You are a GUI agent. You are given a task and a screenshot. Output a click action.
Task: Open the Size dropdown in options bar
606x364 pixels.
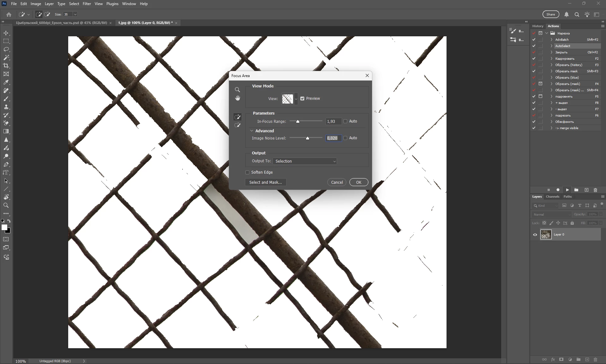point(75,15)
